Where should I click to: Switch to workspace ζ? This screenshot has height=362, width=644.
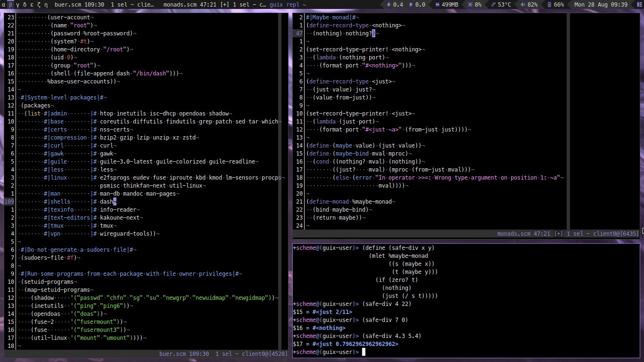(x=38, y=4)
